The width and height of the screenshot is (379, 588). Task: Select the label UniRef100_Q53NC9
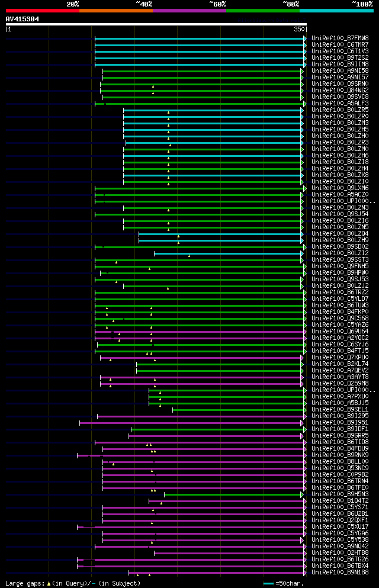click(340, 468)
